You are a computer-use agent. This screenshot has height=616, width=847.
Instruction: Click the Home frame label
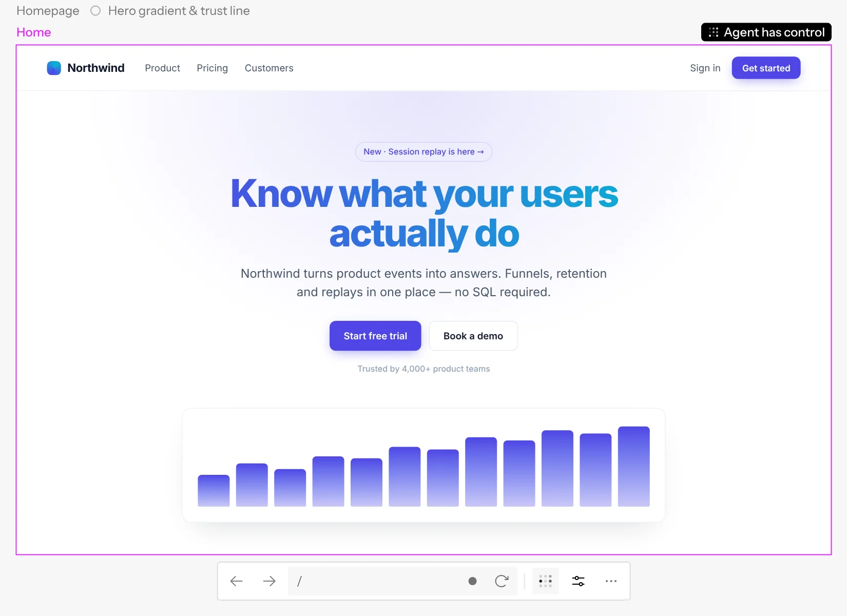[34, 32]
